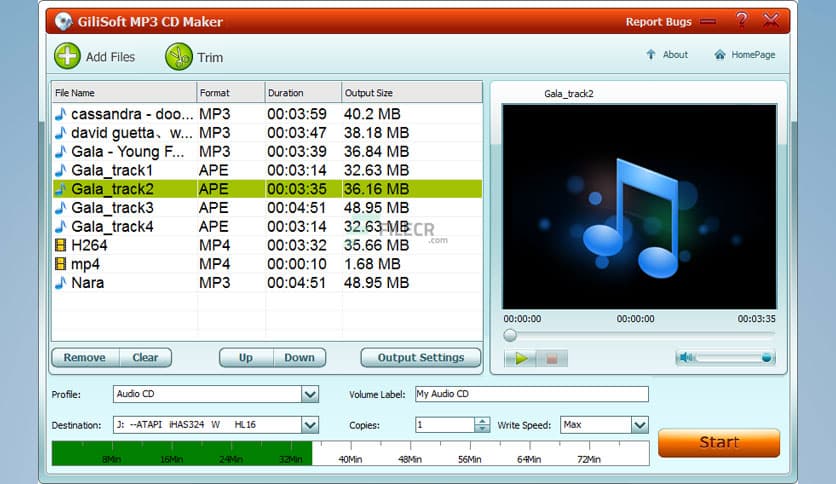Click the green disc capacity bar
This screenshot has height=484, width=836.
click(x=182, y=453)
